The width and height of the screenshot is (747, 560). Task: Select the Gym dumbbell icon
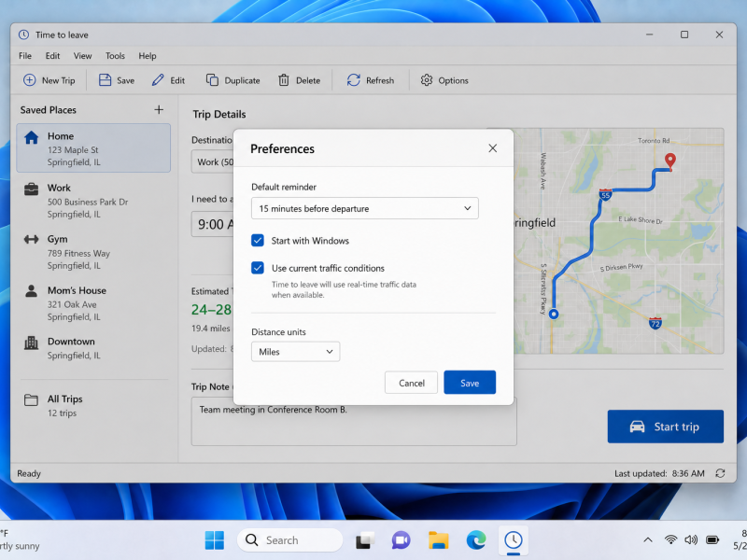(x=32, y=239)
